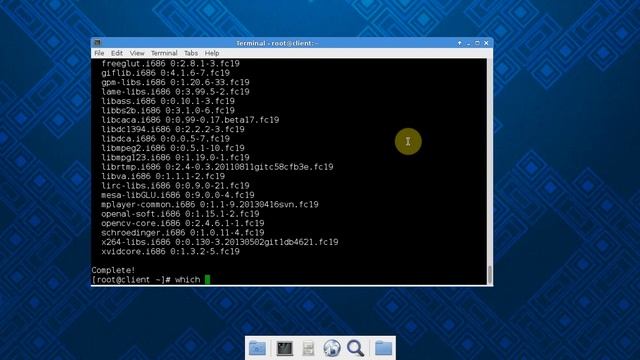This screenshot has width=640, height=360.
Task: Launch the web browser globe icon in dock
Action: point(332,348)
